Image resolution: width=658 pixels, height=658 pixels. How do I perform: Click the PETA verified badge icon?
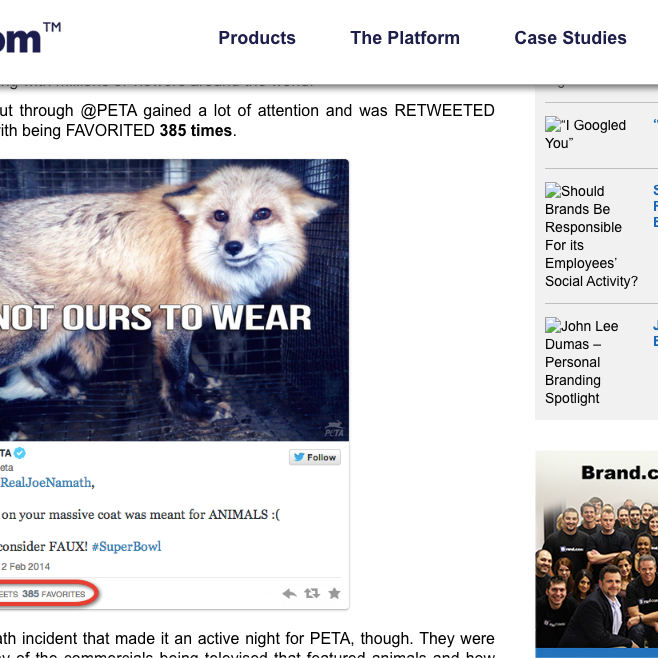20,453
